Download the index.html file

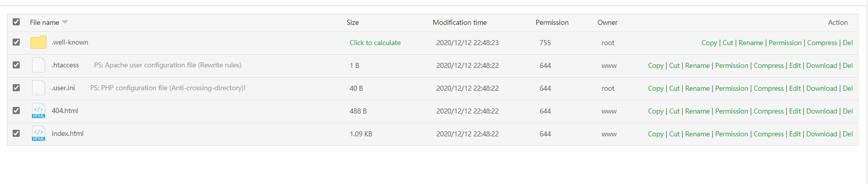tap(821, 134)
